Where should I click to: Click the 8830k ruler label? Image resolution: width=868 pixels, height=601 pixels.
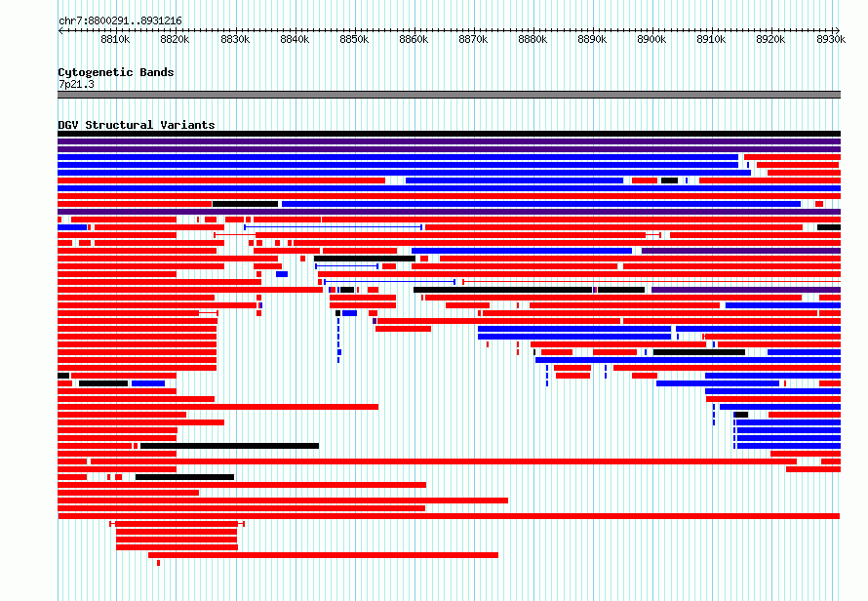pyautogui.click(x=235, y=39)
